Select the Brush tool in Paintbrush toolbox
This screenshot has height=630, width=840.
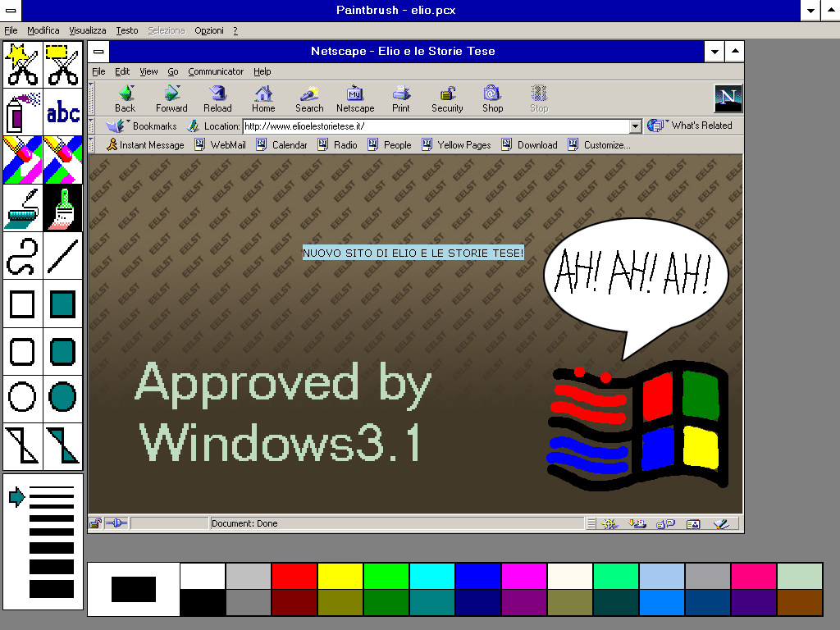click(62, 208)
